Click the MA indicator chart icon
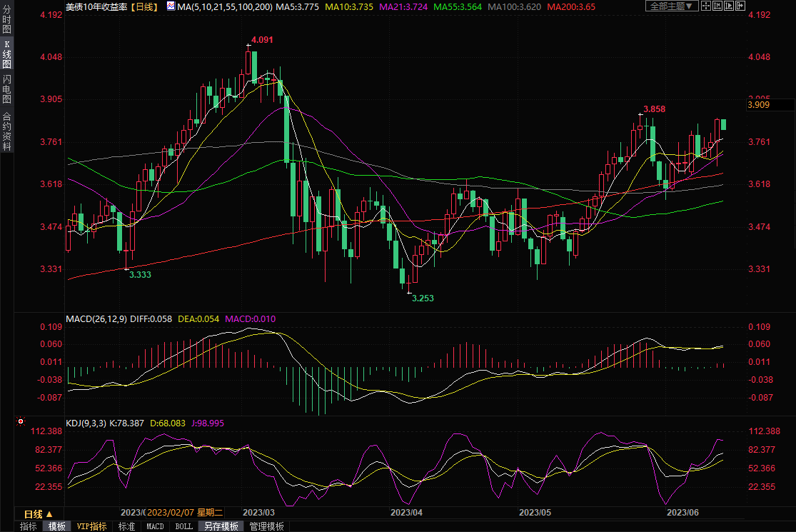796x532 pixels. (170, 6)
